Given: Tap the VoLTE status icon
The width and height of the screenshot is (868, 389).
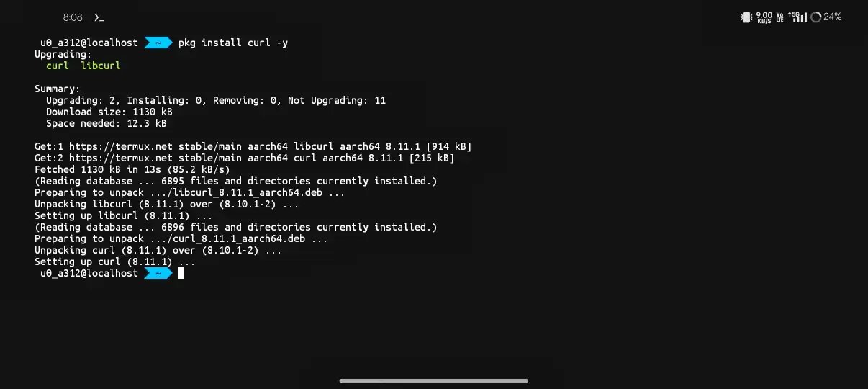Looking at the screenshot, I should click(779, 17).
